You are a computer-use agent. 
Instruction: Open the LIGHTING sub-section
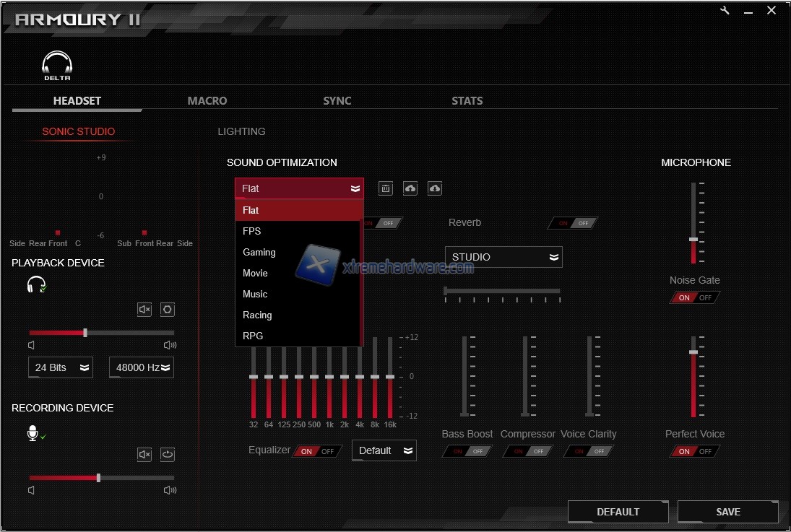pyautogui.click(x=241, y=131)
